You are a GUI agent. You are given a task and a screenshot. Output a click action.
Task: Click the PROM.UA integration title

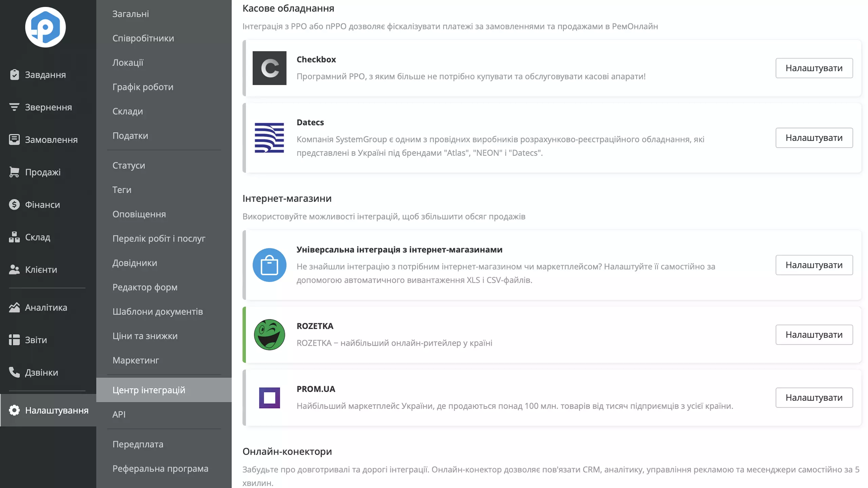pyautogui.click(x=316, y=389)
